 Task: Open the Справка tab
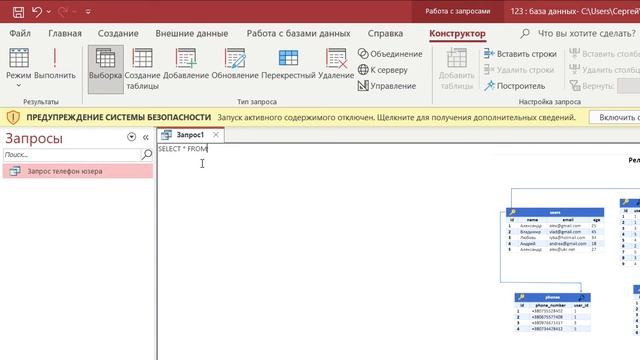coord(385,33)
